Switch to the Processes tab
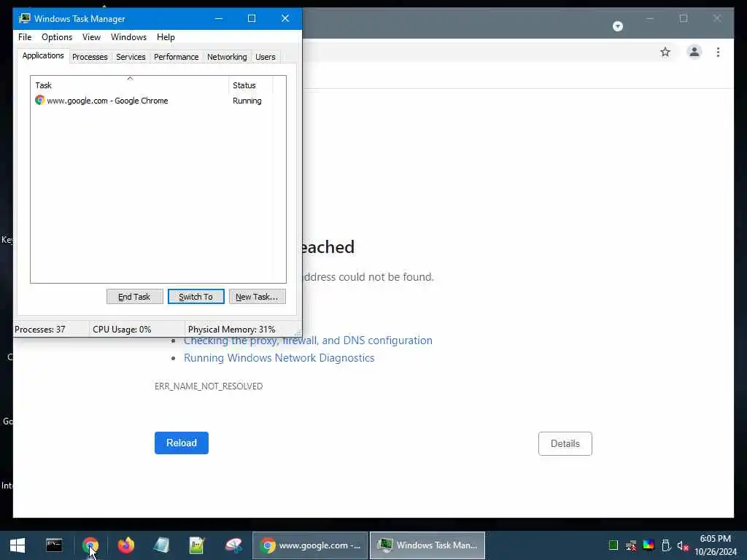This screenshot has width=747, height=560. (90, 57)
